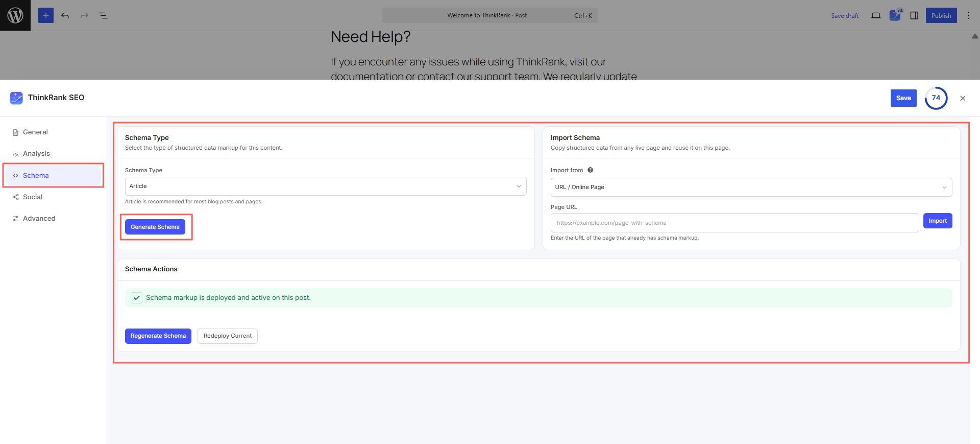The height and width of the screenshot is (444, 980).
Task: Click the Import button
Action: [938, 221]
